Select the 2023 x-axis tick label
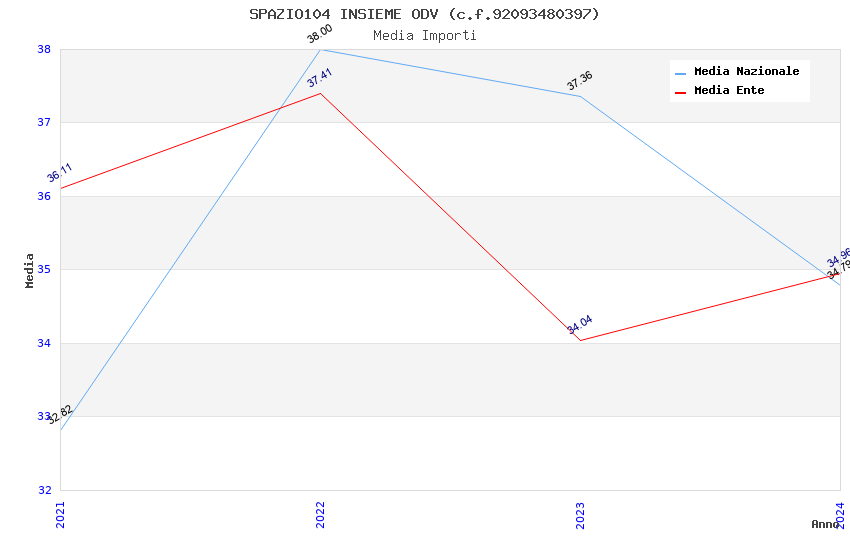 580,514
